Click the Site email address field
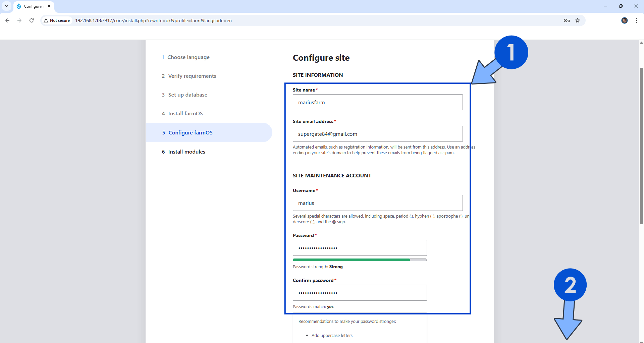Image resolution: width=644 pixels, height=343 pixels. pyautogui.click(x=378, y=134)
